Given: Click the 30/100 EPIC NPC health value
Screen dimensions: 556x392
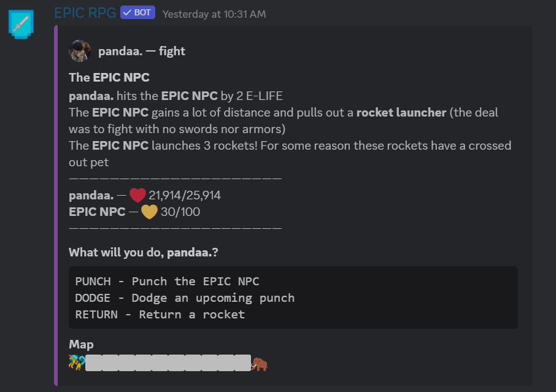Looking at the screenshot, I should click(x=180, y=212).
